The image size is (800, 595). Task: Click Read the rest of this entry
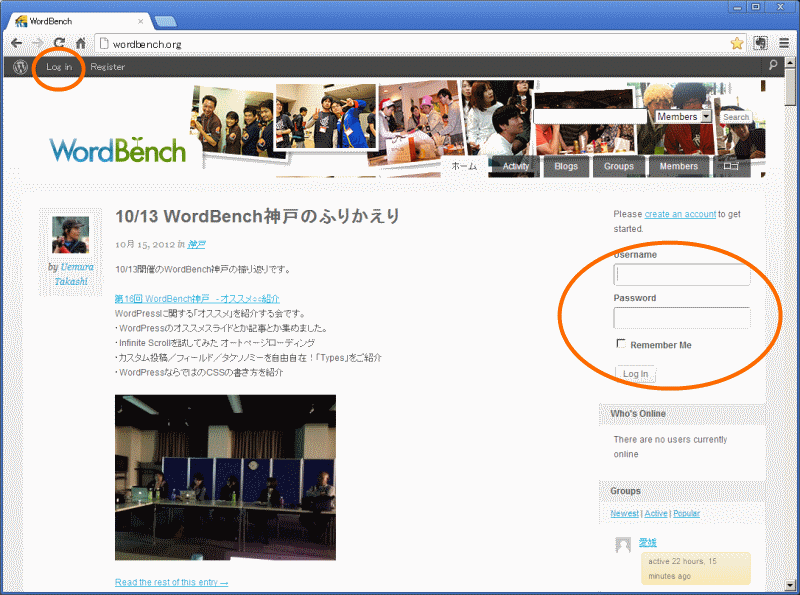click(171, 582)
